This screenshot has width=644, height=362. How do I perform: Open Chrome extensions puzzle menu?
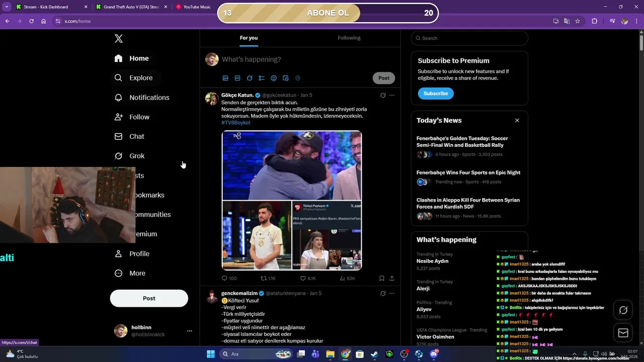595,21
